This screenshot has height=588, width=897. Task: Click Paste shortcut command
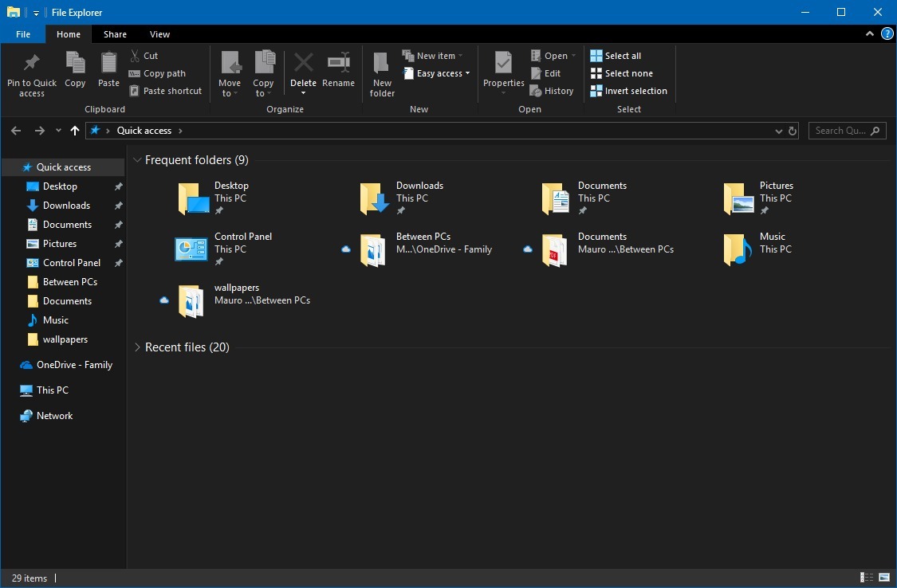click(x=165, y=91)
